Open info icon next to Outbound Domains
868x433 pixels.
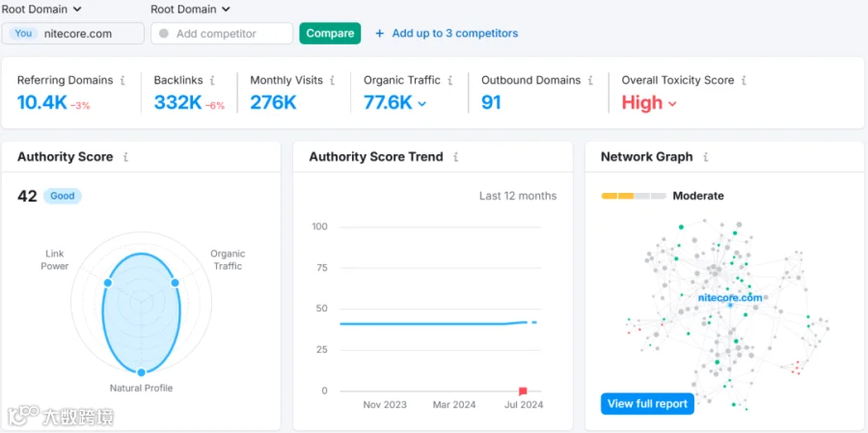tap(590, 80)
